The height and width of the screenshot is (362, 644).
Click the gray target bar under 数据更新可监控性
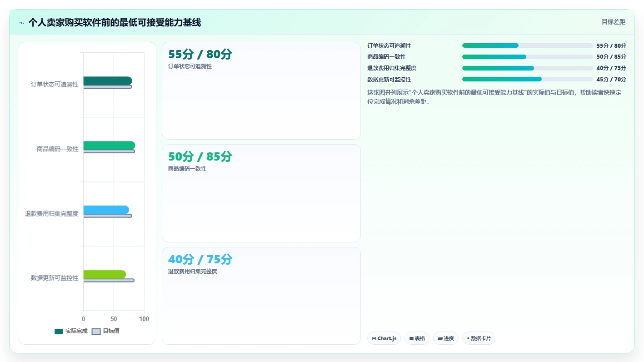pos(109,280)
